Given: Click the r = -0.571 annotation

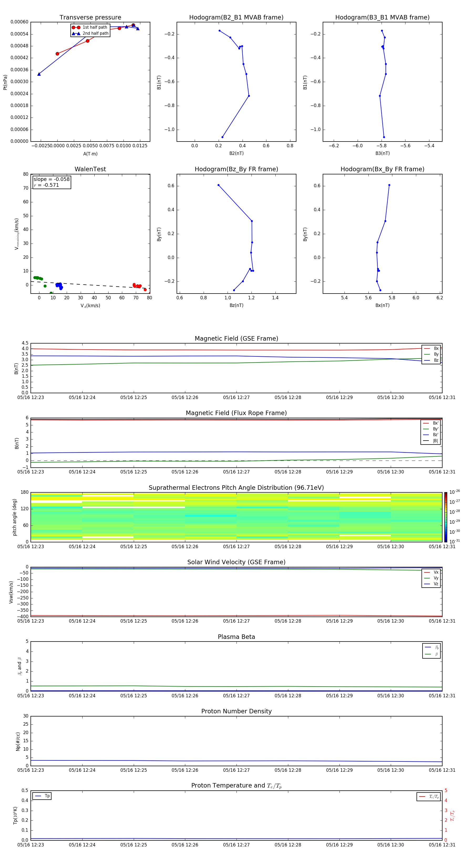Looking at the screenshot, I should [x=47, y=185].
